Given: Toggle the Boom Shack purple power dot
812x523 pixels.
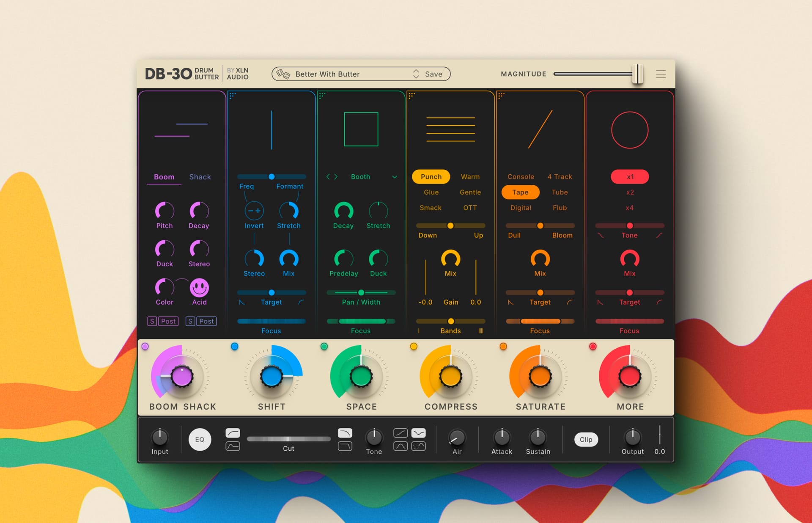Looking at the screenshot, I should (145, 346).
